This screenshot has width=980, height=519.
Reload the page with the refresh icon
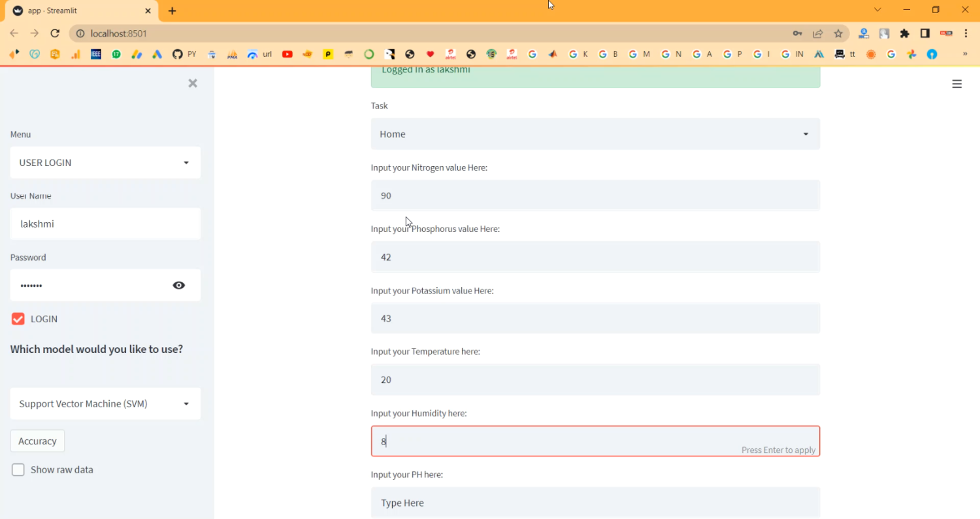pos(55,33)
